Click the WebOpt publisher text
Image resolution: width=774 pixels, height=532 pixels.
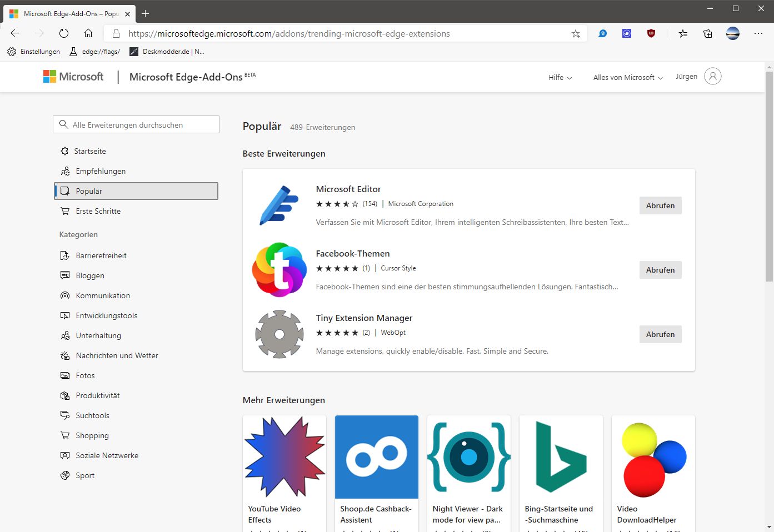[393, 333]
